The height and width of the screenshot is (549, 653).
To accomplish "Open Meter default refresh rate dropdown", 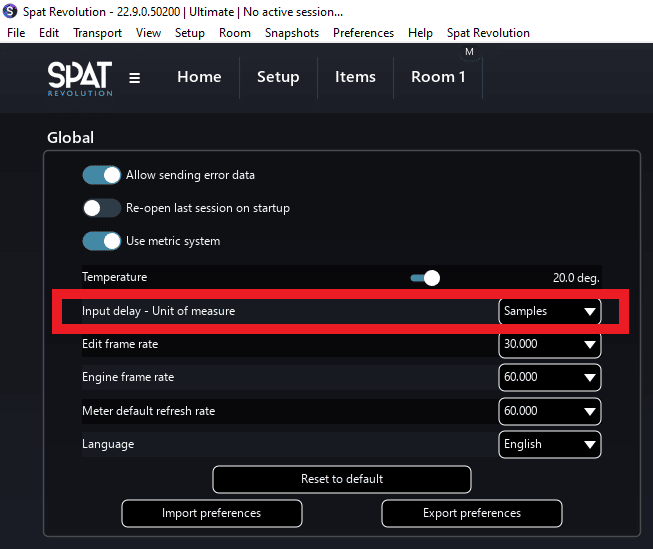I will (x=550, y=411).
